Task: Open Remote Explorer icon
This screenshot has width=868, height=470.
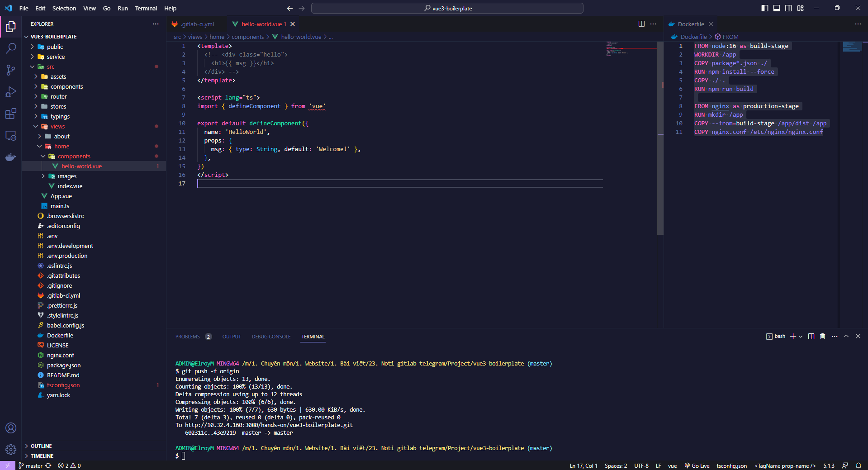Action: 11,135
